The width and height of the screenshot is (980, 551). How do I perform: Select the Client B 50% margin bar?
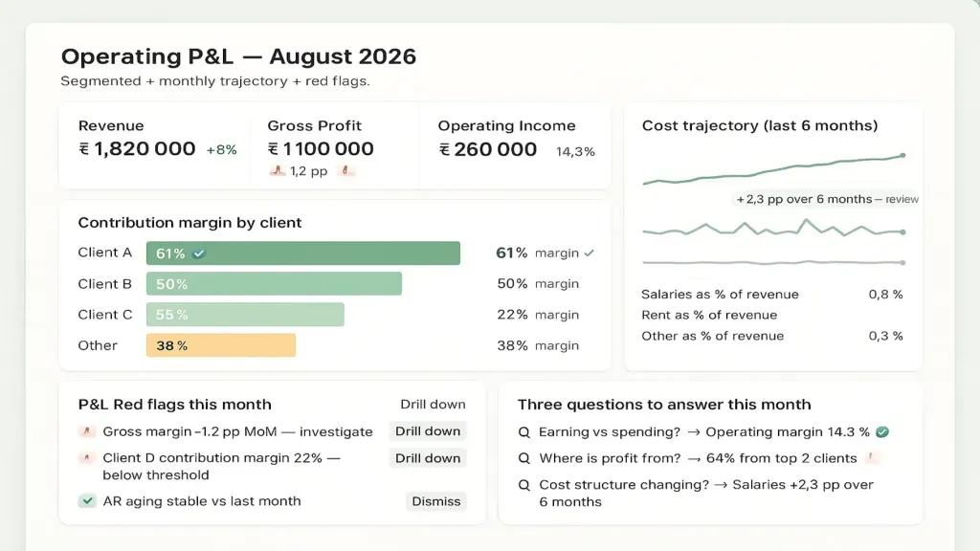pyautogui.click(x=274, y=283)
